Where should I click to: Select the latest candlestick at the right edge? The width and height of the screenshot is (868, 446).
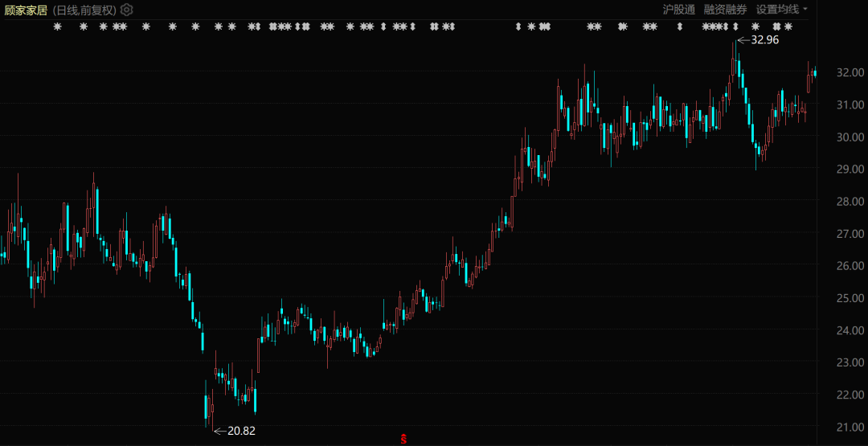click(815, 73)
